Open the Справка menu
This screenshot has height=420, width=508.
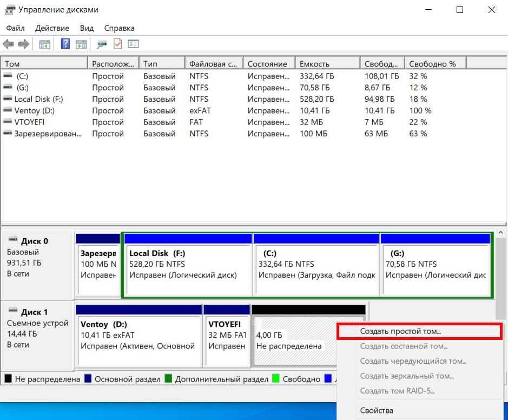119,28
